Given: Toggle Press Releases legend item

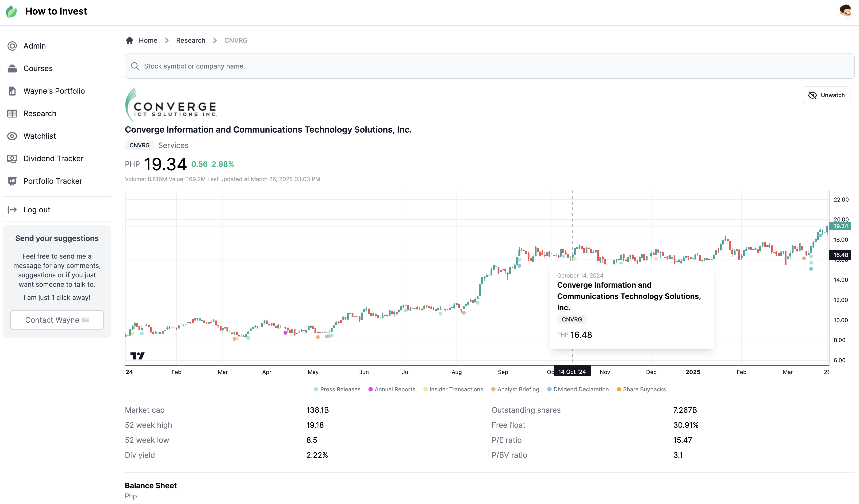Looking at the screenshot, I should pyautogui.click(x=337, y=389).
